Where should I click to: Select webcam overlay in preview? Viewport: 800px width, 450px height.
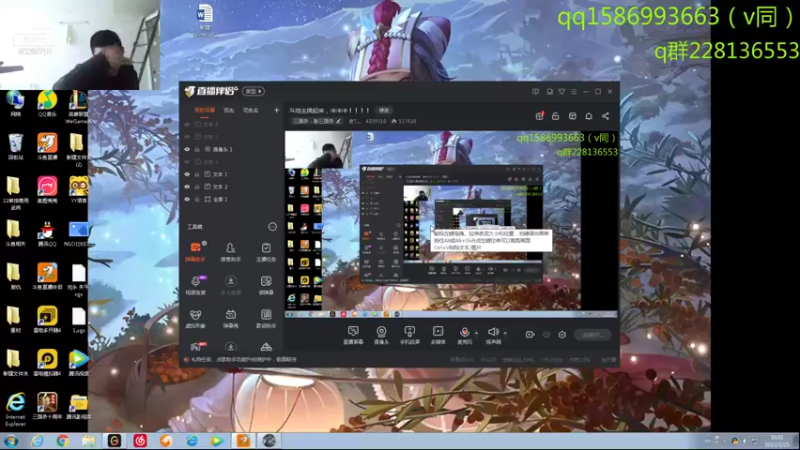318,149
